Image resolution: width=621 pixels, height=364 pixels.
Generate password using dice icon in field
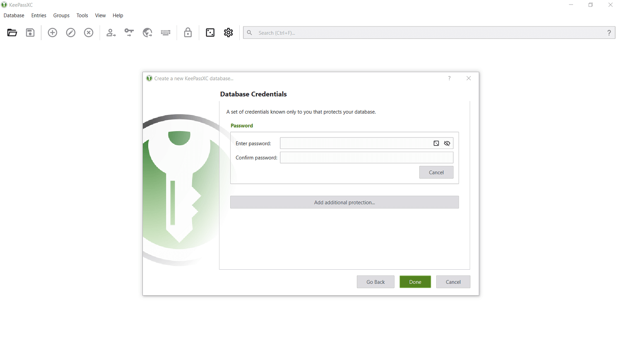[436, 144]
